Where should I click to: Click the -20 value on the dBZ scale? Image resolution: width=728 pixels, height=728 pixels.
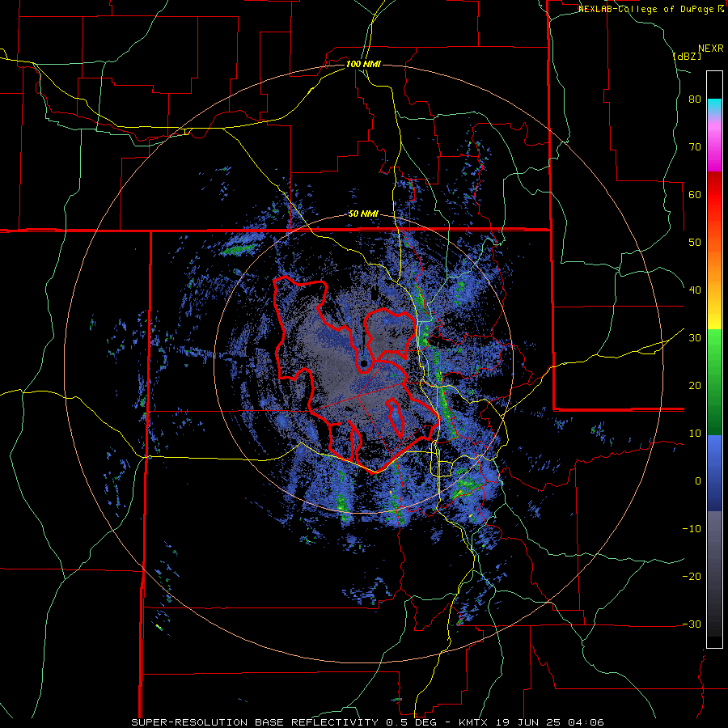(x=692, y=577)
